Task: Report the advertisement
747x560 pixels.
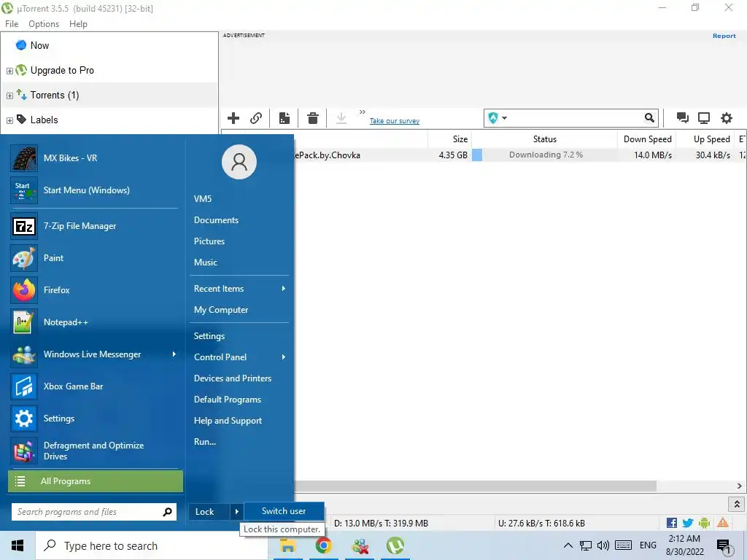Action: 724,36
